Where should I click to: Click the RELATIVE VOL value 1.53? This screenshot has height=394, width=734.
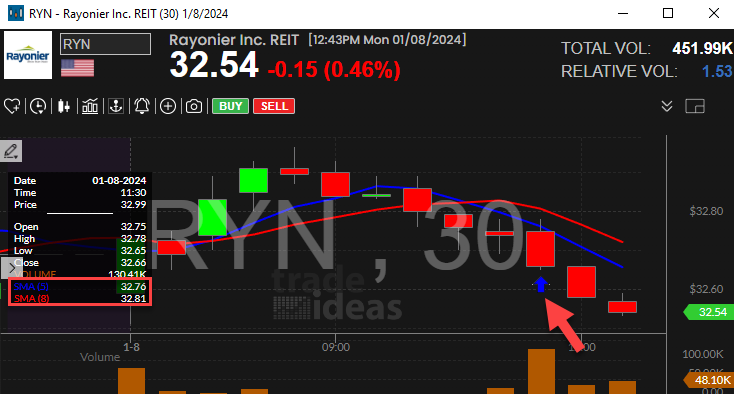[717, 71]
